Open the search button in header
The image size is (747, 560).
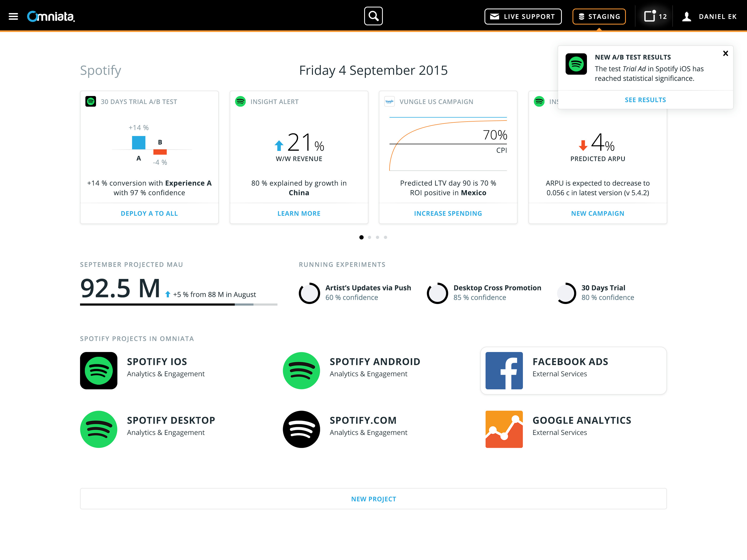pyautogui.click(x=373, y=16)
